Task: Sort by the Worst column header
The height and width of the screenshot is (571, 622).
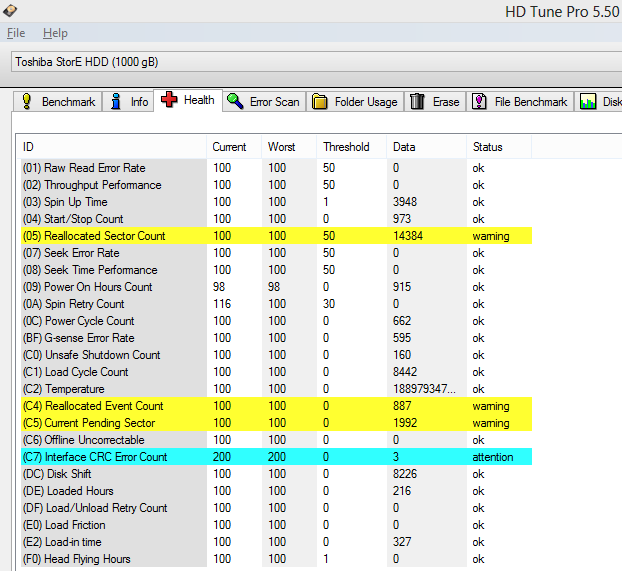Action: click(x=288, y=147)
